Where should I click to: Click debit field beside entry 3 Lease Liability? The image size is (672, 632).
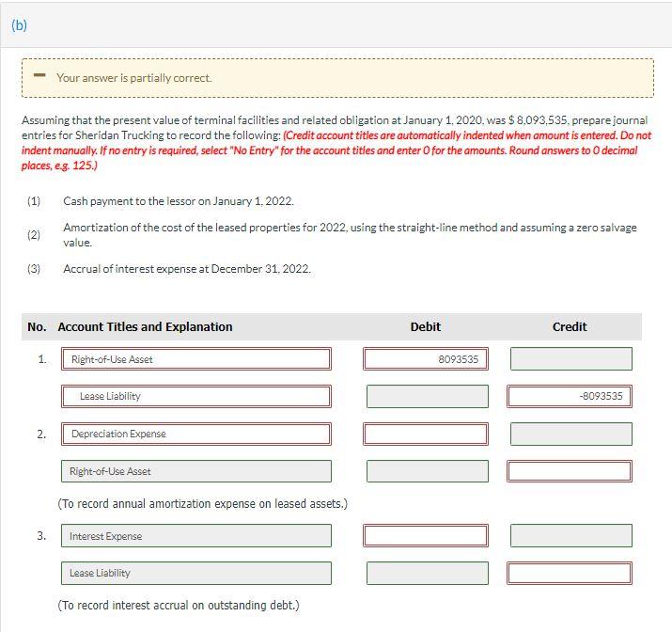[428, 574]
